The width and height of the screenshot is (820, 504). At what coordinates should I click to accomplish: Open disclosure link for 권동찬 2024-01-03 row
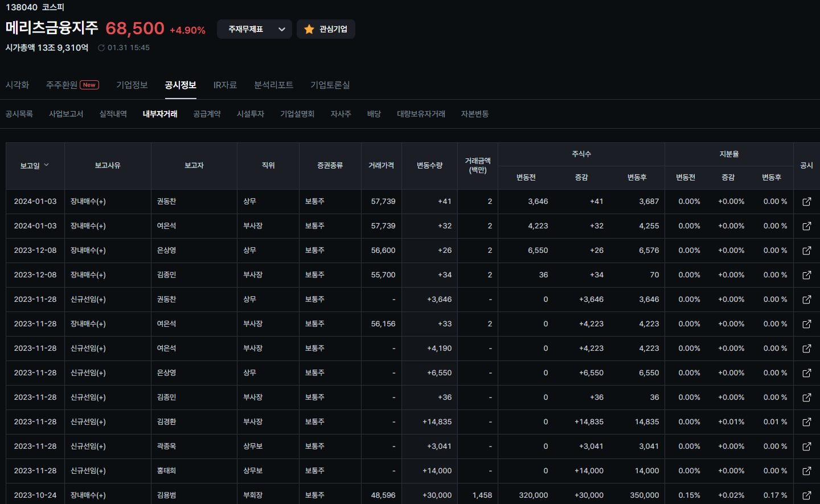pyautogui.click(x=806, y=202)
